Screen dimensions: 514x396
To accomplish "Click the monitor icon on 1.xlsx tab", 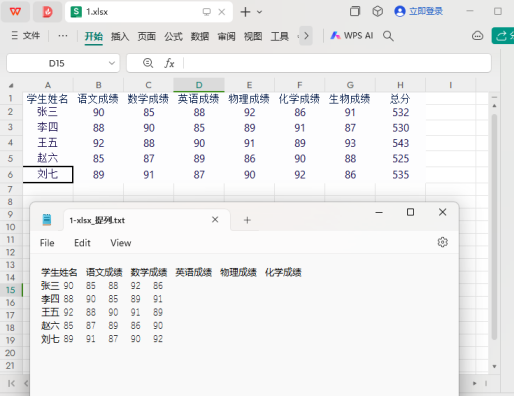I will click(207, 12).
